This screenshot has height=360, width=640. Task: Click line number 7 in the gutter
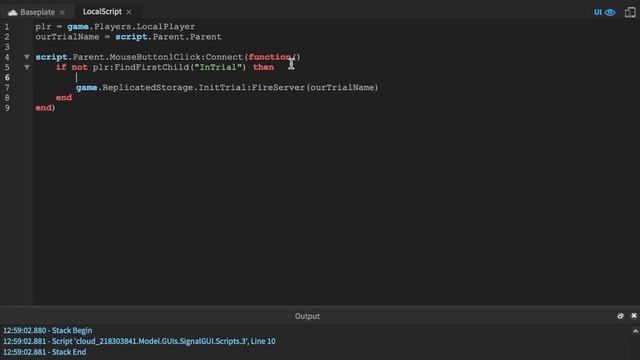tap(7, 87)
